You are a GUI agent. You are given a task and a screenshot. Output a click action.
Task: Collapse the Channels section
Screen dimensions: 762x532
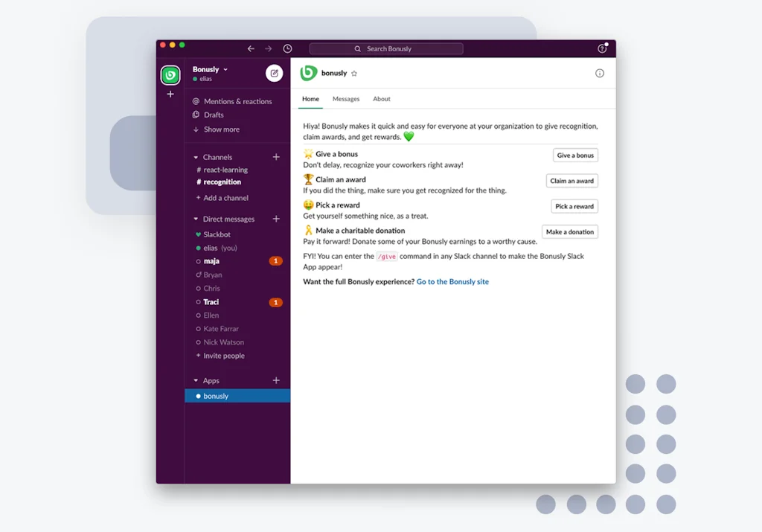(x=196, y=158)
